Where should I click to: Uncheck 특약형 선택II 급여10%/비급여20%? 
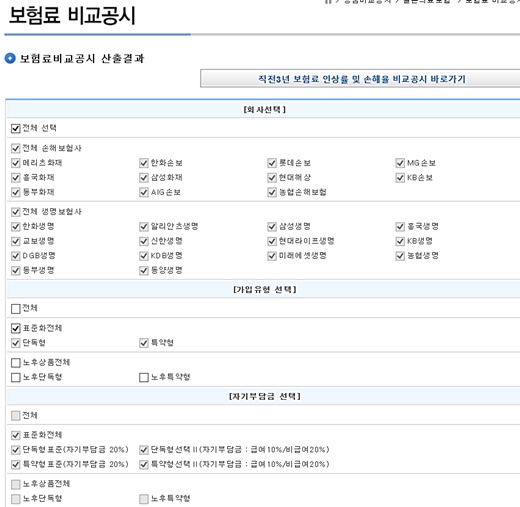(144, 465)
